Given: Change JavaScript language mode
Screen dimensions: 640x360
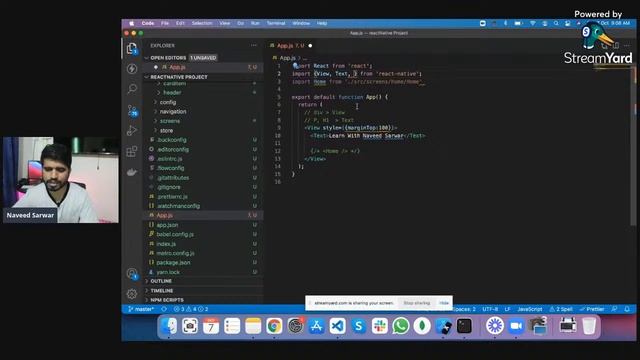Looking at the screenshot, I should (x=530, y=309).
